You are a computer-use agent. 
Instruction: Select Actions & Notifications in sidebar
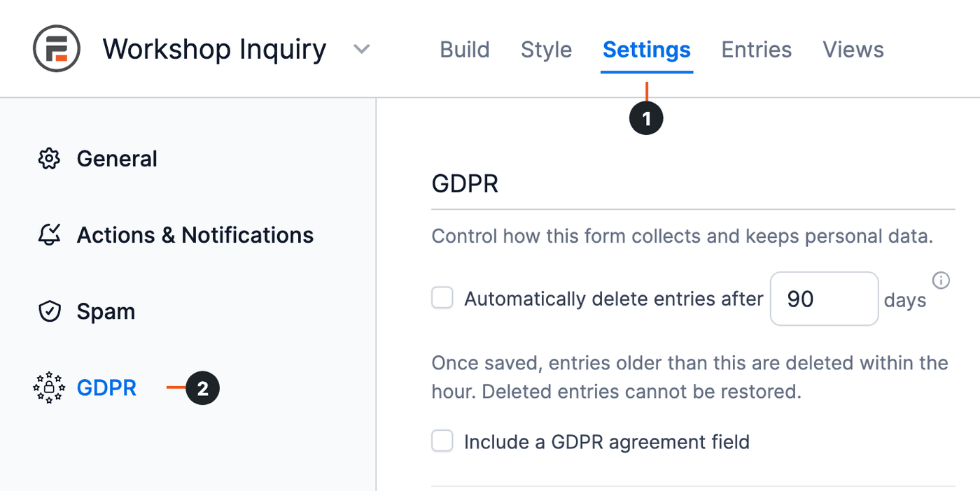195,235
